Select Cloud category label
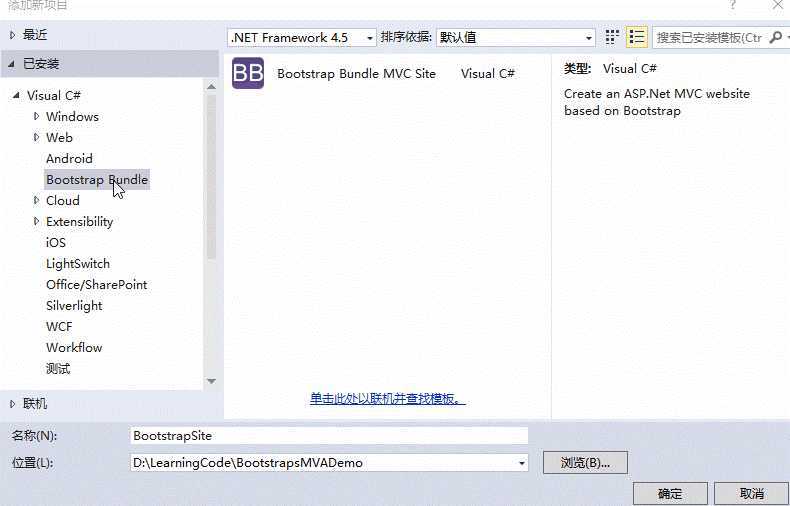Image resolution: width=790 pixels, height=506 pixels. pyautogui.click(x=63, y=201)
